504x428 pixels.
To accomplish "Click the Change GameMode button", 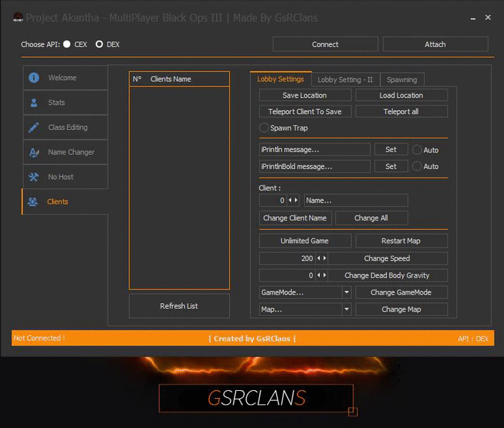I will (x=401, y=292).
